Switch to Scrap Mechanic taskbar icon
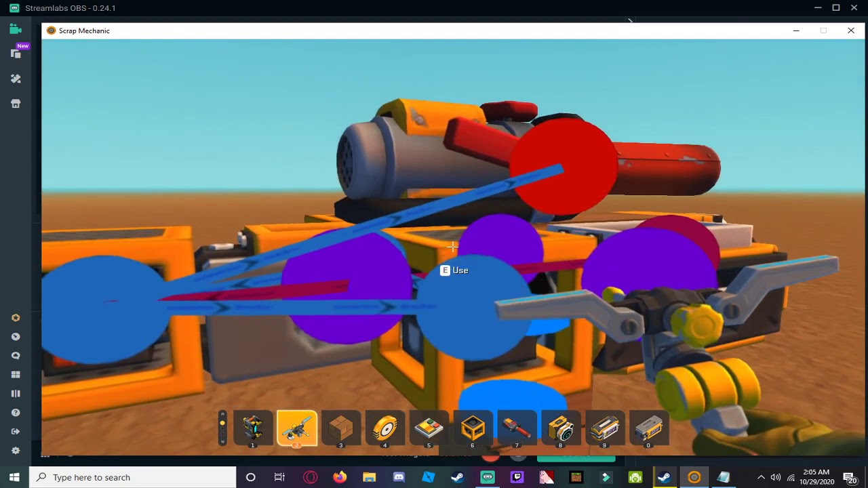Image resolution: width=868 pixels, height=488 pixels. tap(694, 477)
